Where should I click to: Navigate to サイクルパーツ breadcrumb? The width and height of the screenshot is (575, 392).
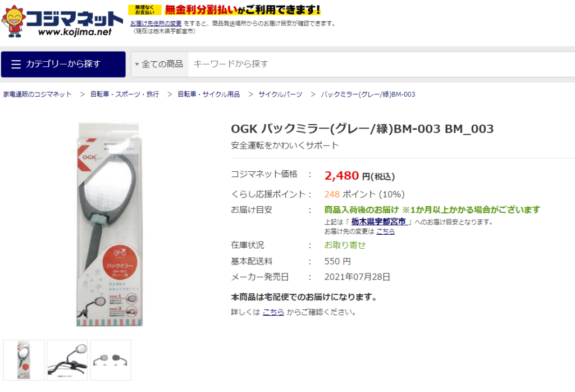tap(280, 94)
